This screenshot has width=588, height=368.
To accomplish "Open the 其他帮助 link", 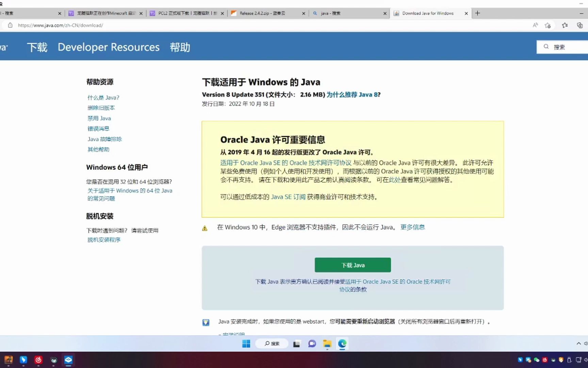I will [x=98, y=149].
